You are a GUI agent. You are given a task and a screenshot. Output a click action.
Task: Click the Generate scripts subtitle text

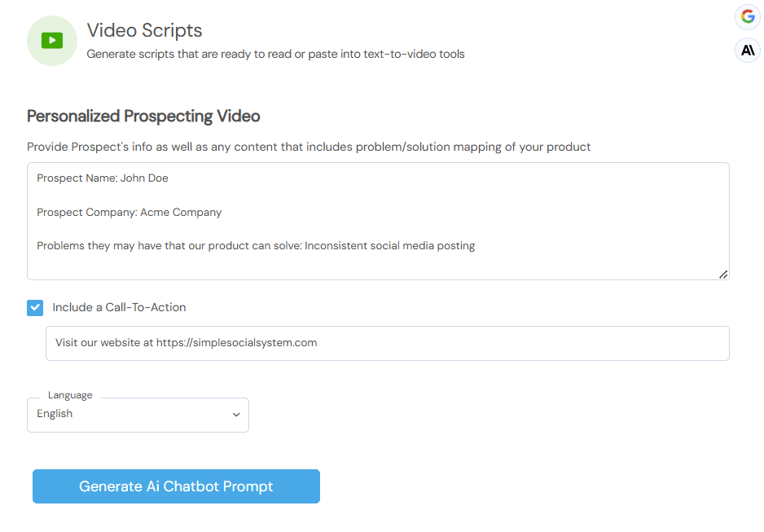pyautogui.click(x=276, y=54)
